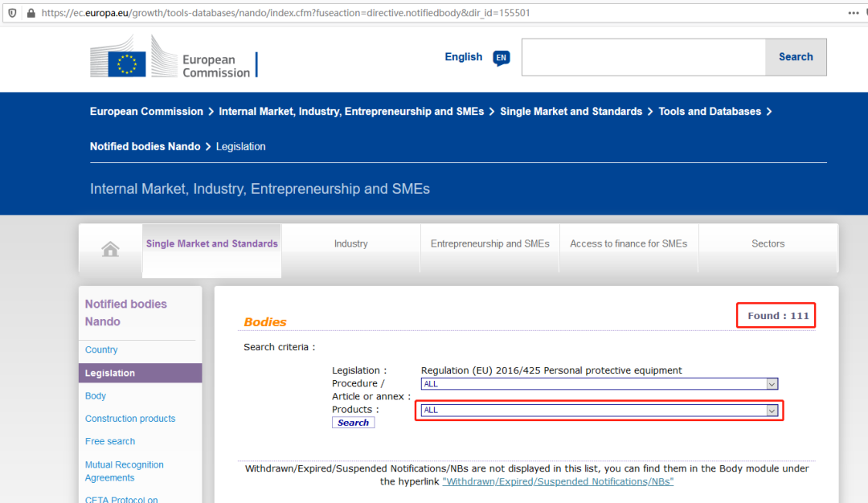The height and width of the screenshot is (503, 868).
Task: Click the browser address bar URL
Action: 285,13
